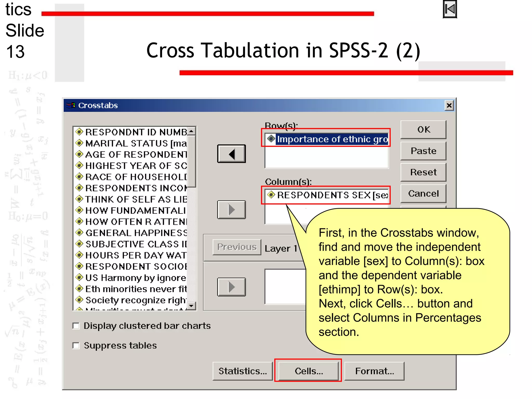The image size is (532, 399).
Task: Click the Crosstabs title bar icon
Action: [x=71, y=105]
